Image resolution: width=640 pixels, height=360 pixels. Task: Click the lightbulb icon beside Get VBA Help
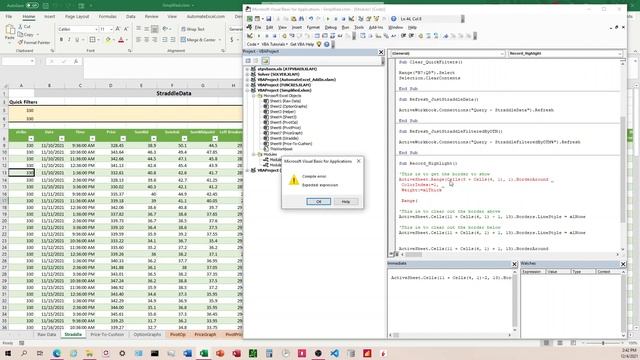(319, 44)
